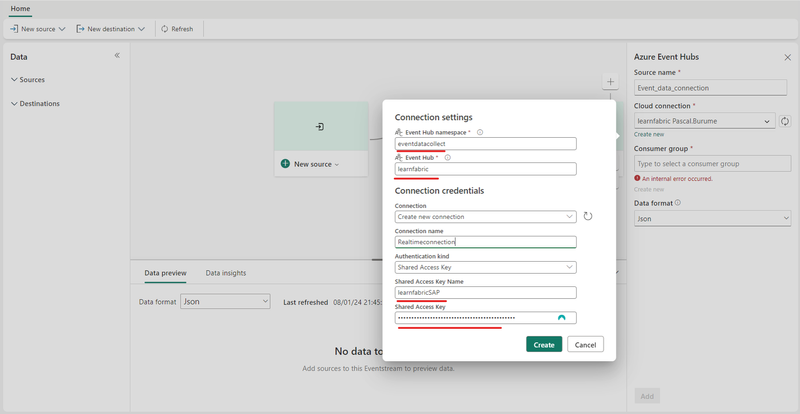Collapse the Destinations section
The image size is (800, 414).
coord(35,104)
